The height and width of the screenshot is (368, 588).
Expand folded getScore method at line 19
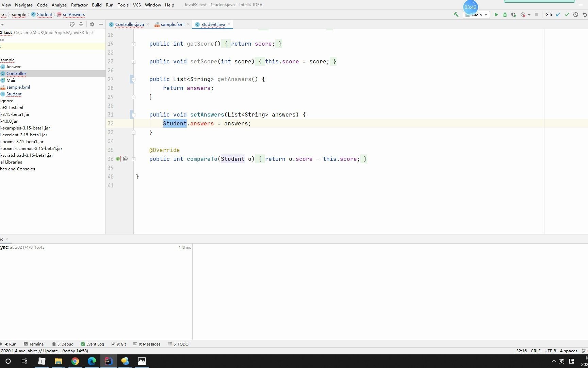[133, 44]
